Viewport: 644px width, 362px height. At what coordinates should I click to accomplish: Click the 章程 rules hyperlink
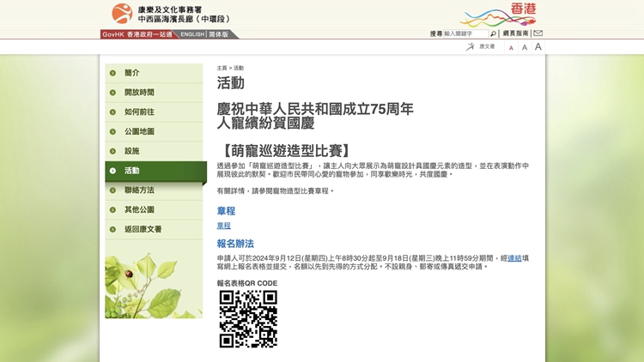coord(223,226)
